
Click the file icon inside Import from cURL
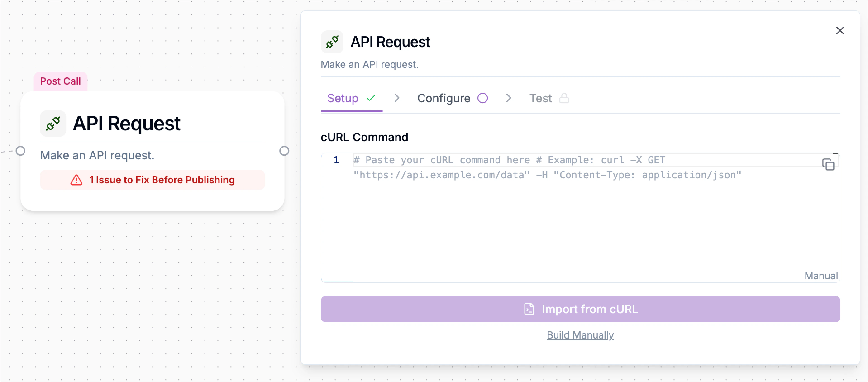(x=529, y=309)
